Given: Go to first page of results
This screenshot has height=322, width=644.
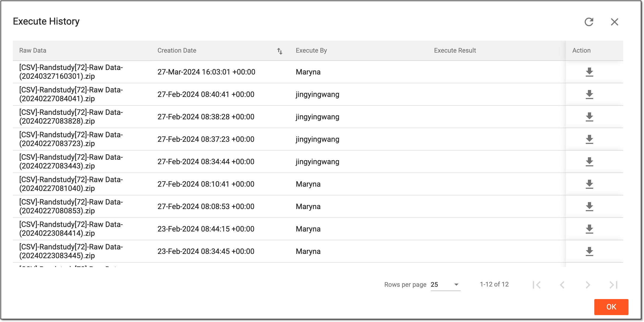Looking at the screenshot, I should 537,285.
